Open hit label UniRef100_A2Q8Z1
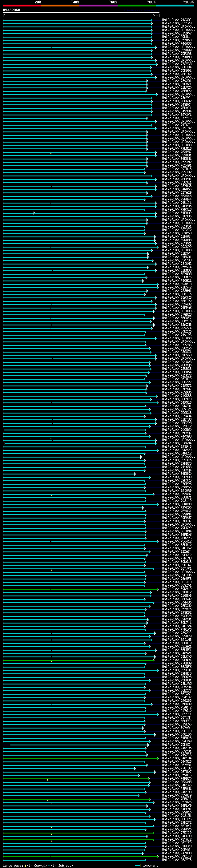The width and height of the screenshot is (197, 868). 177,352
